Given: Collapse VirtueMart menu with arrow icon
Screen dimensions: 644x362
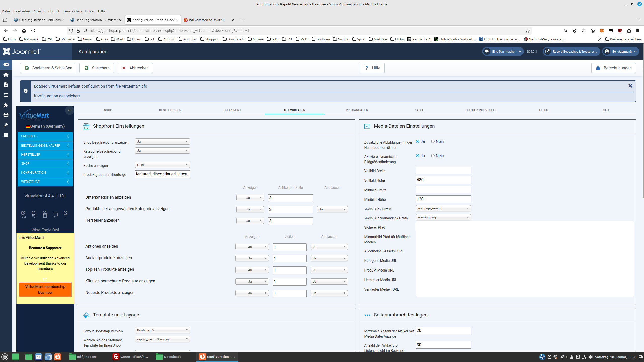Looking at the screenshot, I should [x=70, y=110].
